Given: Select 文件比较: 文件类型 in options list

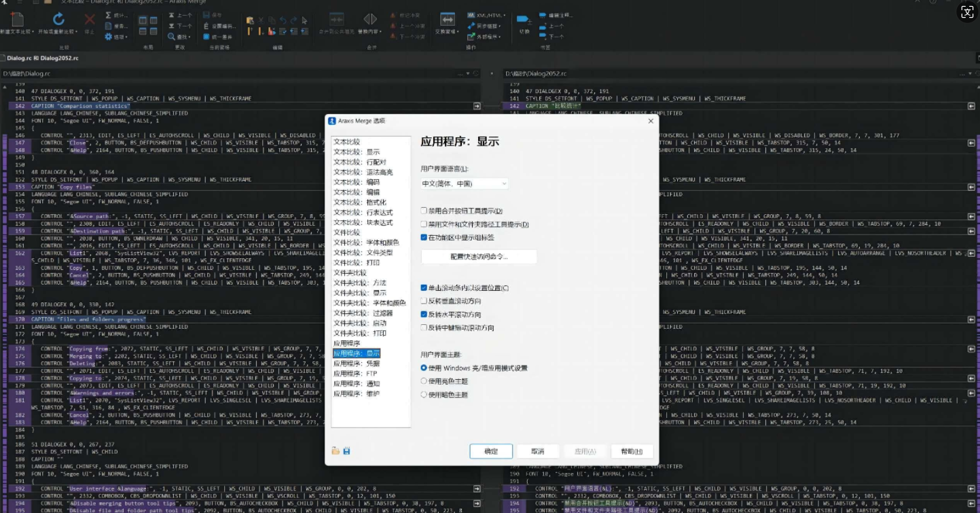Looking at the screenshot, I should coord(363,253).
